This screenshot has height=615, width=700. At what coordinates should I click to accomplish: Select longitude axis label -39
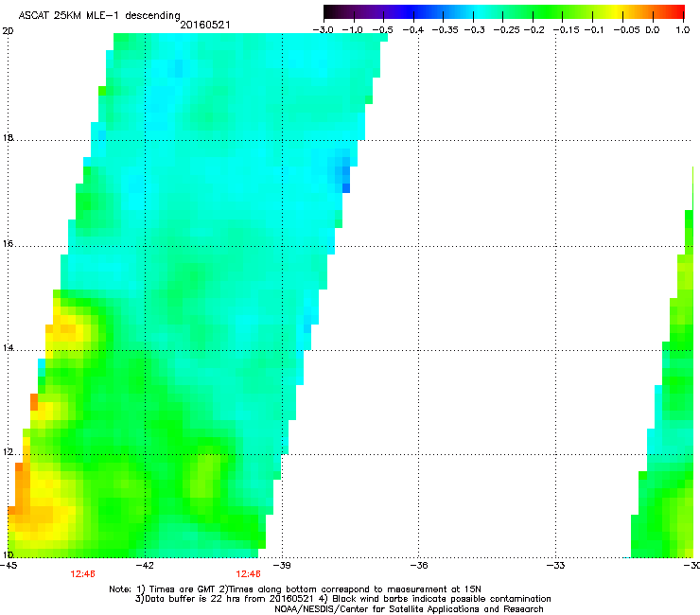pos(282,566)
